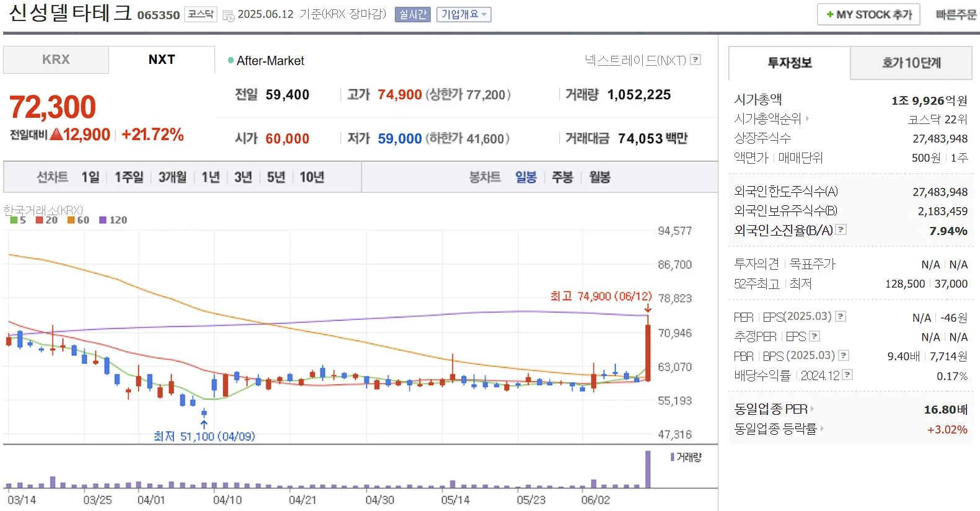Click the 동일업종 등락률 value +3.02%

947,430
